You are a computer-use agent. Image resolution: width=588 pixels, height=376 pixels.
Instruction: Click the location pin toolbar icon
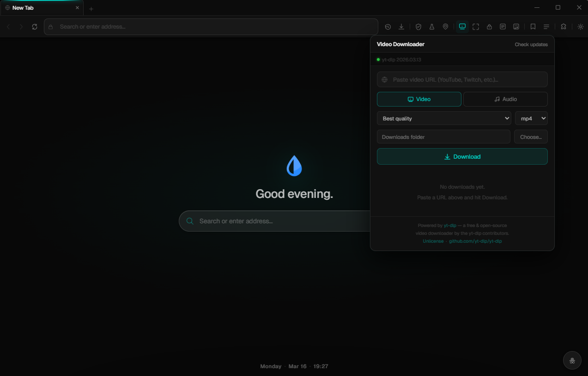(445, 26)
